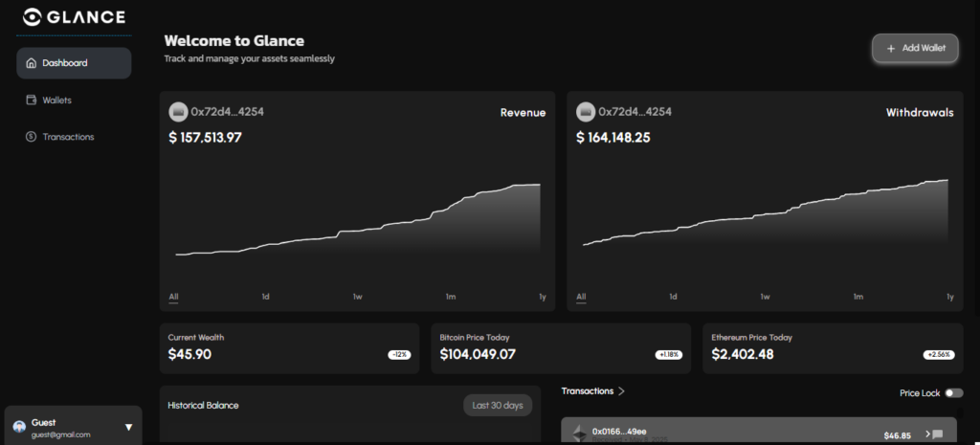980x445 pixels.
Task: Switch to the 1m tab on Withdrawals chart
Action: point(857,297)
